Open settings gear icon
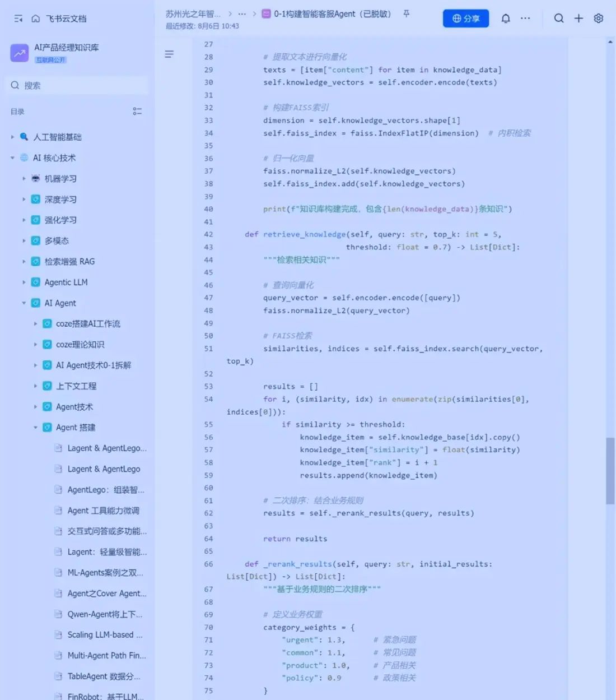This screenshot has height=700, width=616. (599, 18)
